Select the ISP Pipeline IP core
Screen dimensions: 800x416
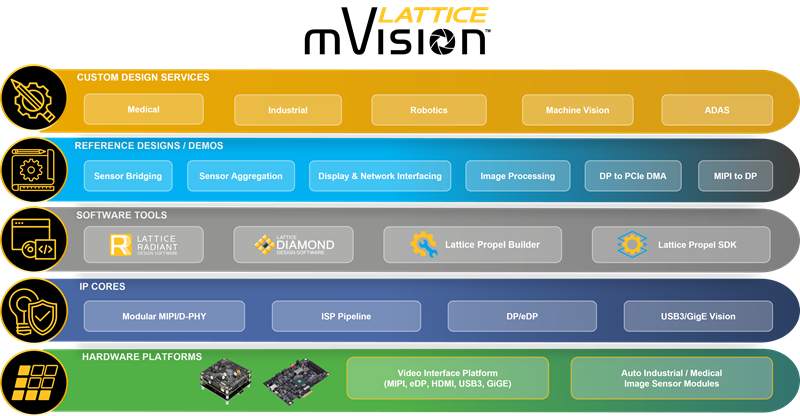348,316
